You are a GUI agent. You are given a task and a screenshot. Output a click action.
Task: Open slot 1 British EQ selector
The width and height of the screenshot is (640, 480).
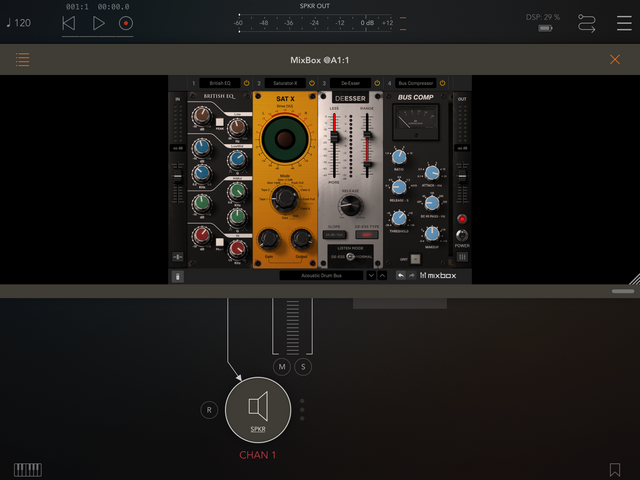(x=220, y=83)
